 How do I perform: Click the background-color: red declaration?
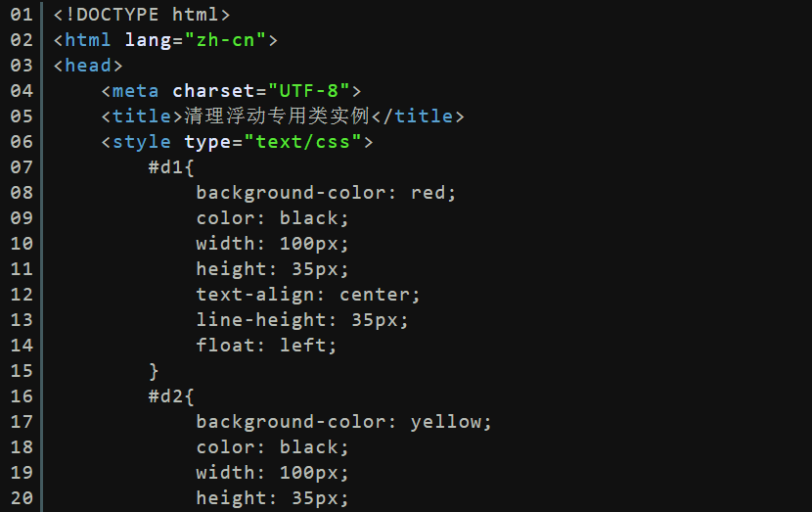click(326, 193)
